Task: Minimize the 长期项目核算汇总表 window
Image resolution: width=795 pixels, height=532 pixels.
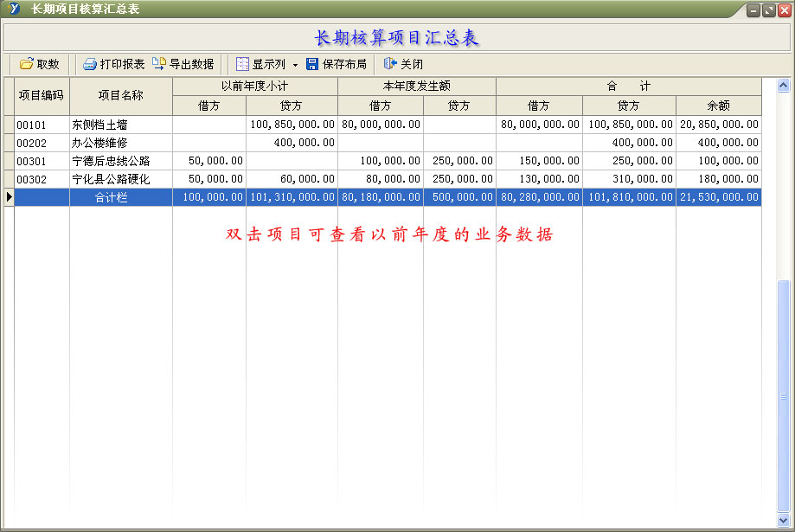Action: click(x=753, y=10)
